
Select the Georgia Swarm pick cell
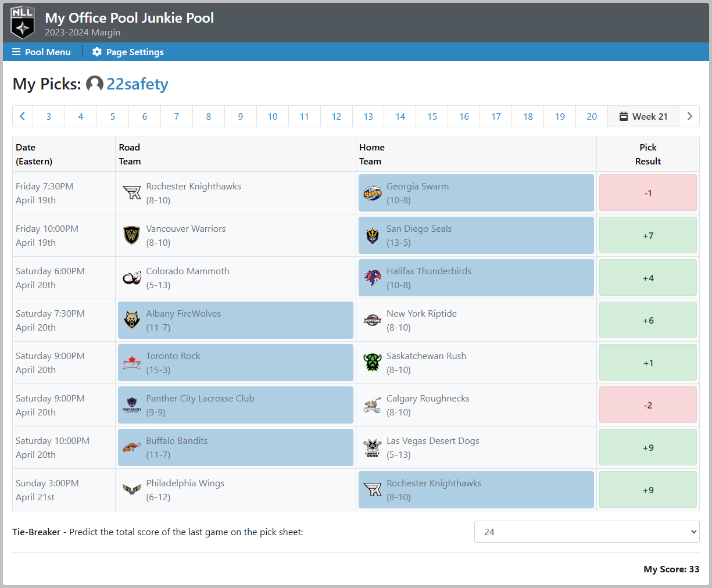click(476, 193)
